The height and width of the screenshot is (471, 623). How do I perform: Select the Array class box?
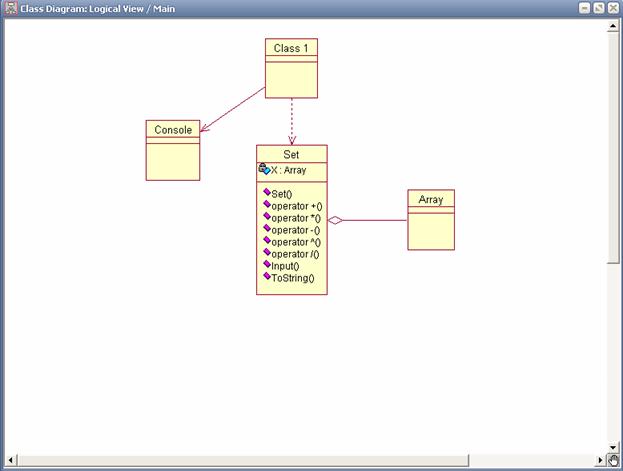point(431,220)
